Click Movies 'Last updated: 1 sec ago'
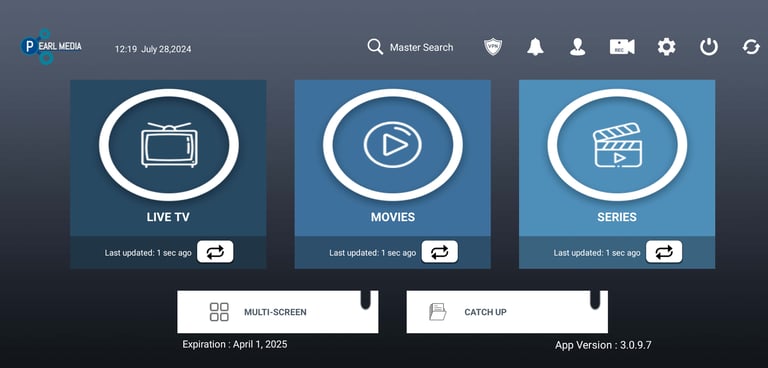This screenshot has height=368, width=768. 372,253
